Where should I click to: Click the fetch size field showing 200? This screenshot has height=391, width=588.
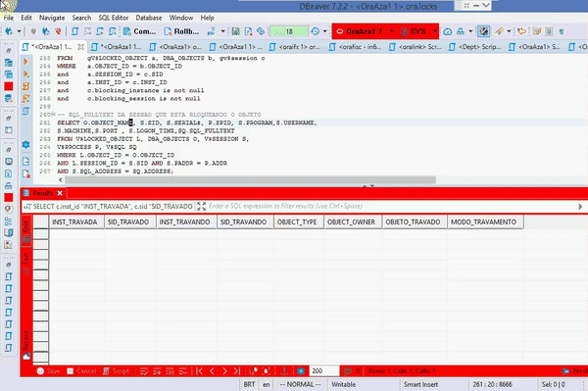click(324, 370)
